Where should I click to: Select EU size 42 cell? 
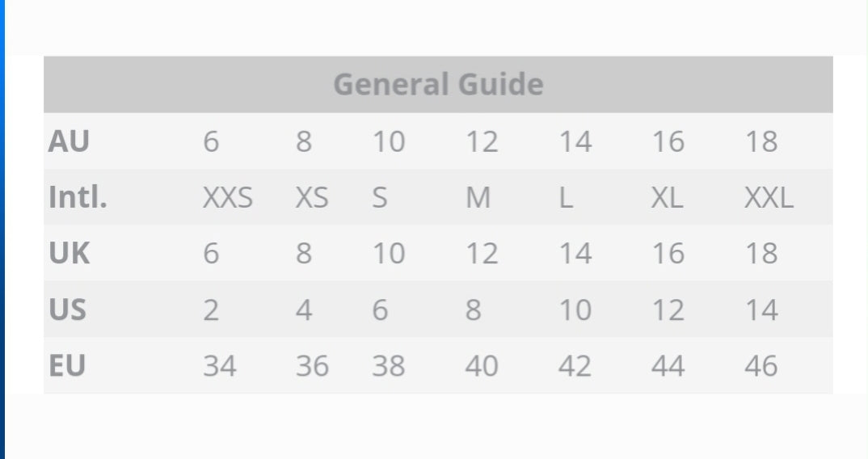point(575,366)
